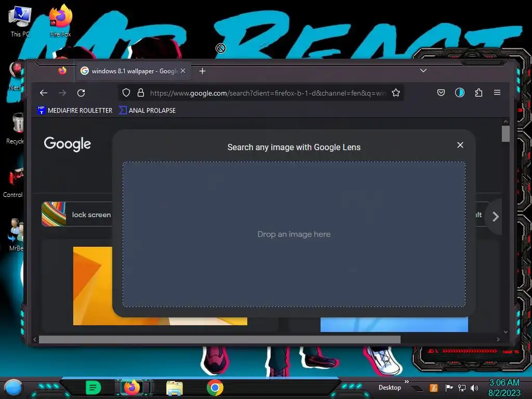The image size is (532, 399).
Task: Reload the current Google page
Action: (81, 92)
